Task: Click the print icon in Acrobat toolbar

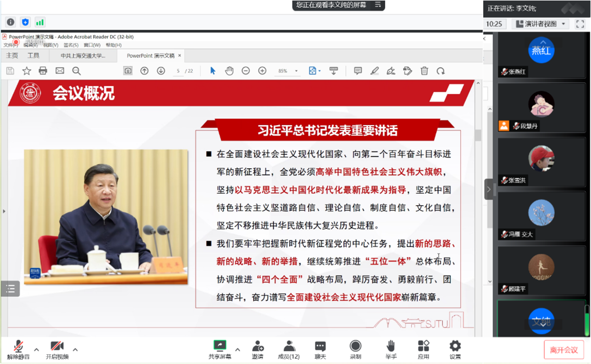Action: click(x=43, y=71)
